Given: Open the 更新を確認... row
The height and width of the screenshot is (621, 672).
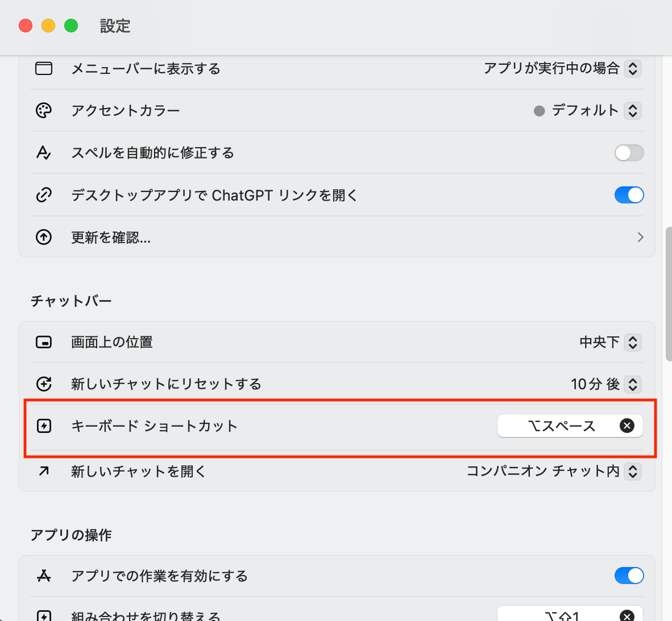Looking at the screenshot, I should click(337, 237).
